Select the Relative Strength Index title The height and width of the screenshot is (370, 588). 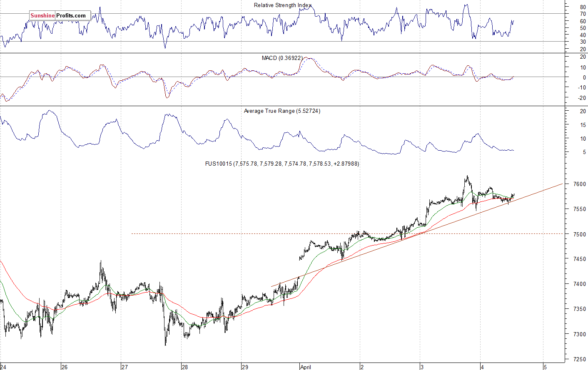coord(283,5)
